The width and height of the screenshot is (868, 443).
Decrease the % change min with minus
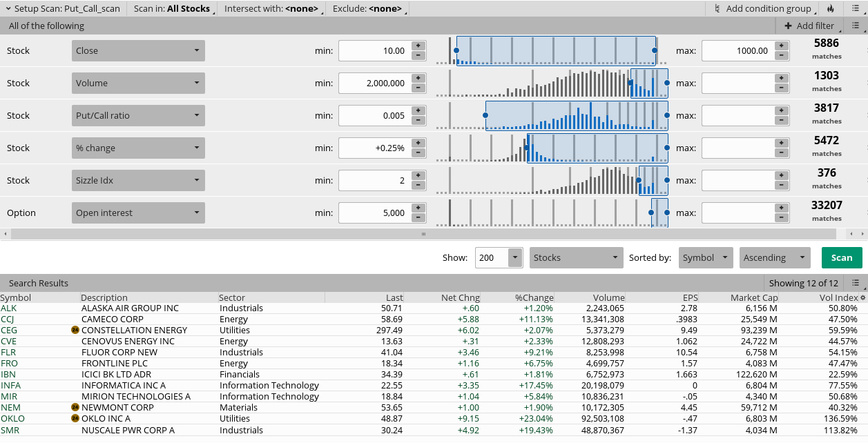pyautogui.click(x=418, y=152)
